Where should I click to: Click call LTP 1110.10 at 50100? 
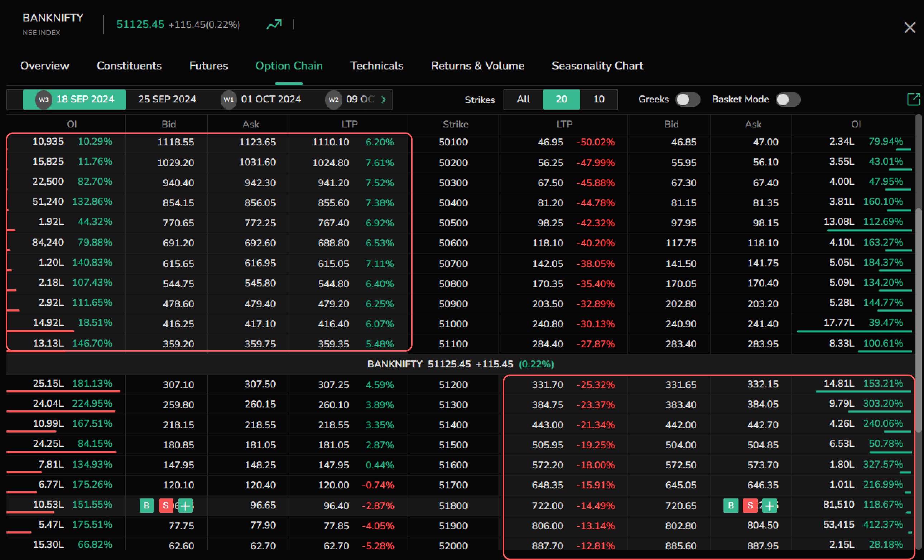click(330, 142)
